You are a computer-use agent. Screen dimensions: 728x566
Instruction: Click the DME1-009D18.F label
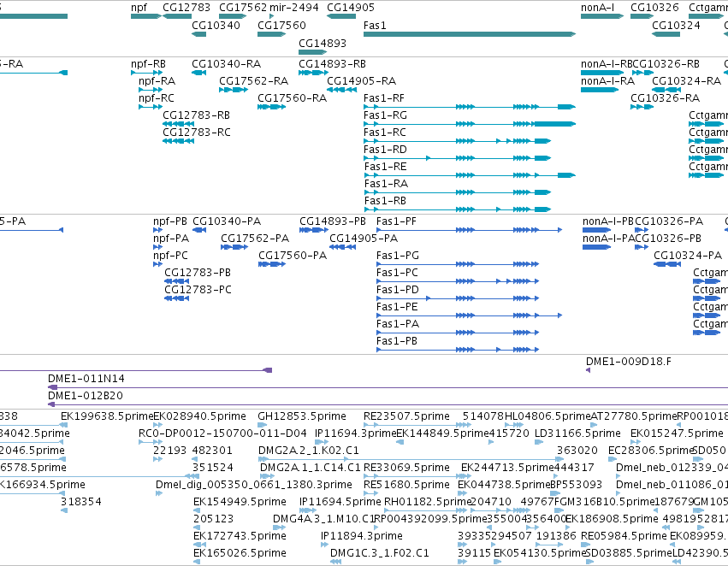point(628,362)
